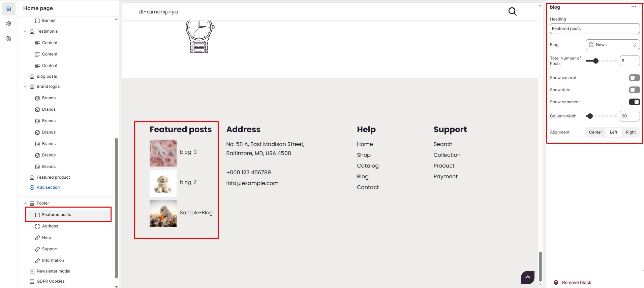This screenshot has width=644, height=288.
Task: Disable the Show comment toggle
Action: (634, 102)
